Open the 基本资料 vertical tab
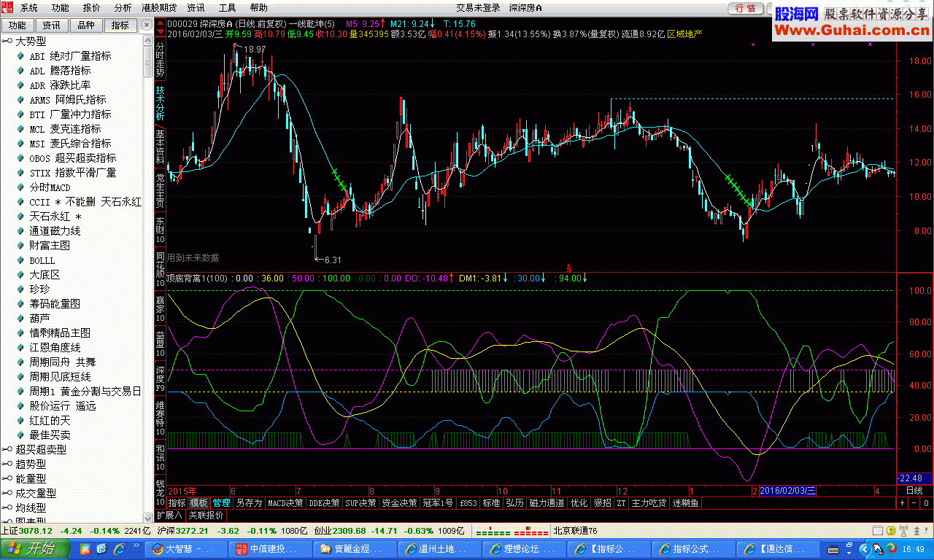The width and height of the screenshot is (934, 560). [x=161, y=146]
